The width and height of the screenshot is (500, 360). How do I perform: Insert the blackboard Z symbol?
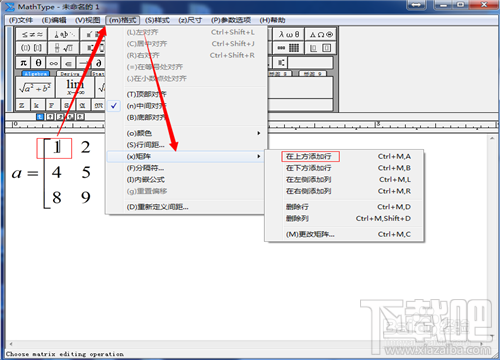coord(22,105)
